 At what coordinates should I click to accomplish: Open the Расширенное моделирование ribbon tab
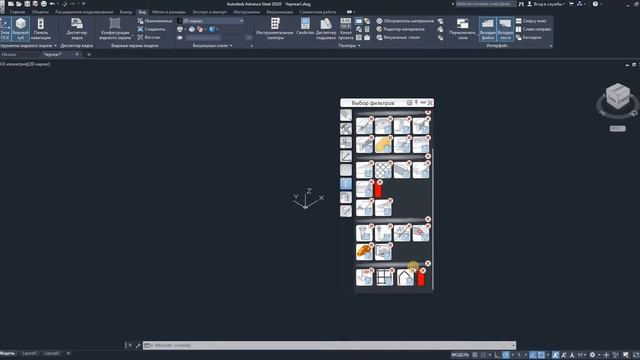tap(84, 12)
